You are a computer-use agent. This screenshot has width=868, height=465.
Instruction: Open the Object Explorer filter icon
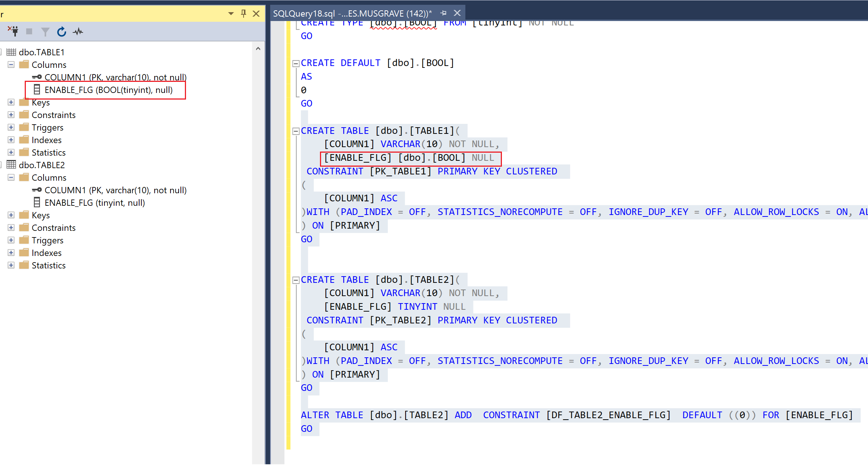(45, 31)
